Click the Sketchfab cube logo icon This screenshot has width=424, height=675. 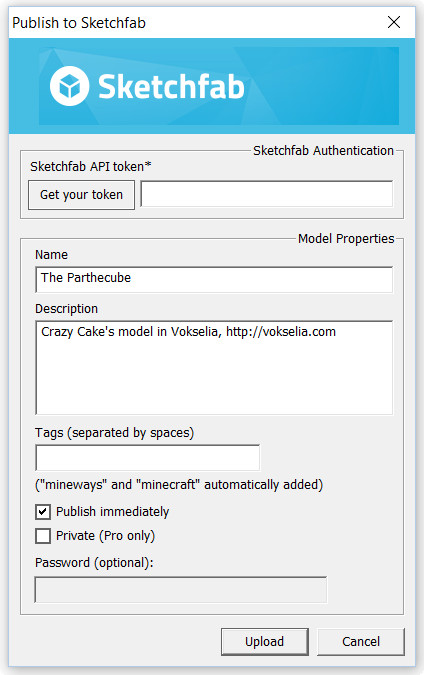69,86
